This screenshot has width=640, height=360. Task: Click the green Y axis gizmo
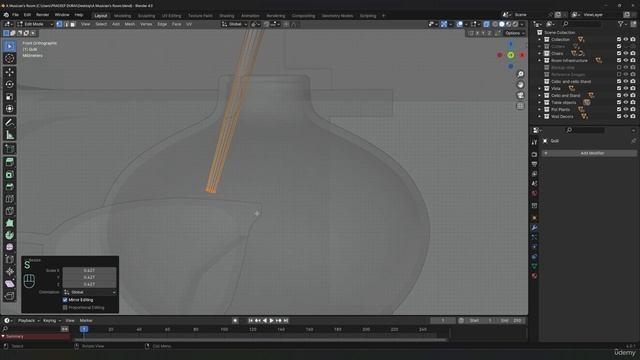pyautogui.click(x=511, y=55)
